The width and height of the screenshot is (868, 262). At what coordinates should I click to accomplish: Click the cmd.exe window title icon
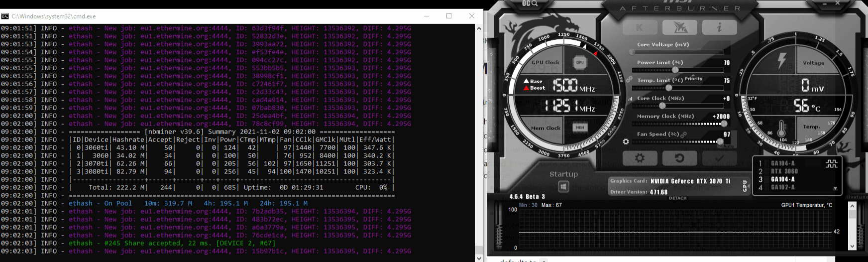[x=5, y=16]
